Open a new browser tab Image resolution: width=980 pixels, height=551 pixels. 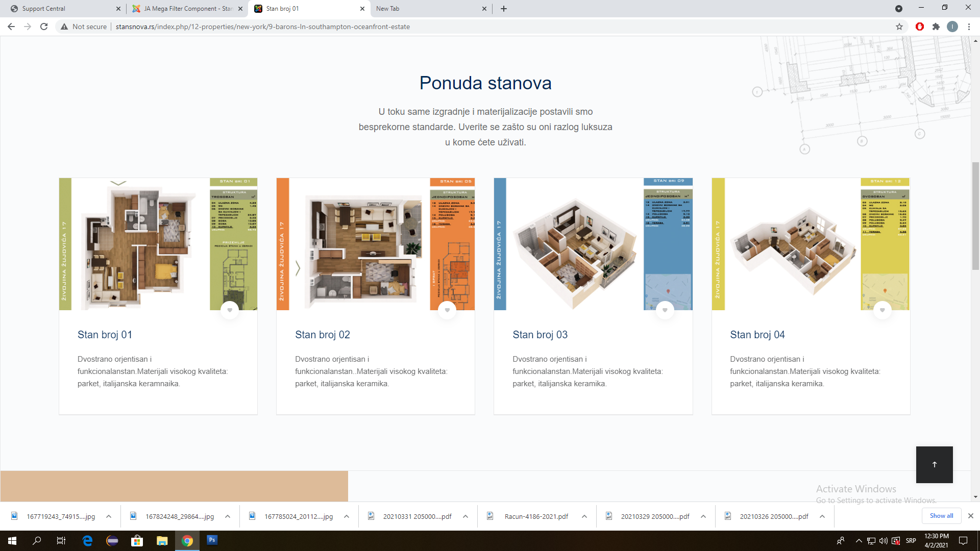[504, 9]
